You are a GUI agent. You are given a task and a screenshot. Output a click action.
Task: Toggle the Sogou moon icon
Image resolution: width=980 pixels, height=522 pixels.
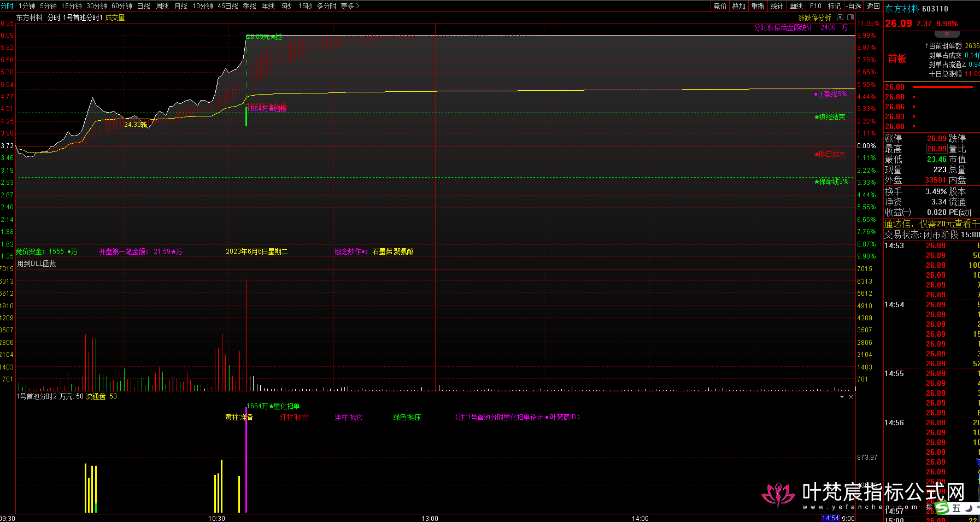968,508
